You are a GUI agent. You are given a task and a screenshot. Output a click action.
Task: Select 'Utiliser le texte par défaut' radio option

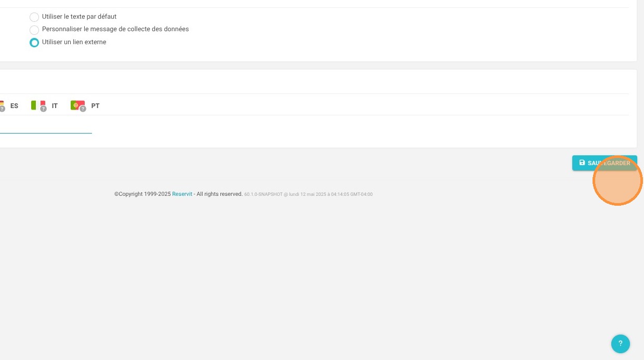click(34, 17)
